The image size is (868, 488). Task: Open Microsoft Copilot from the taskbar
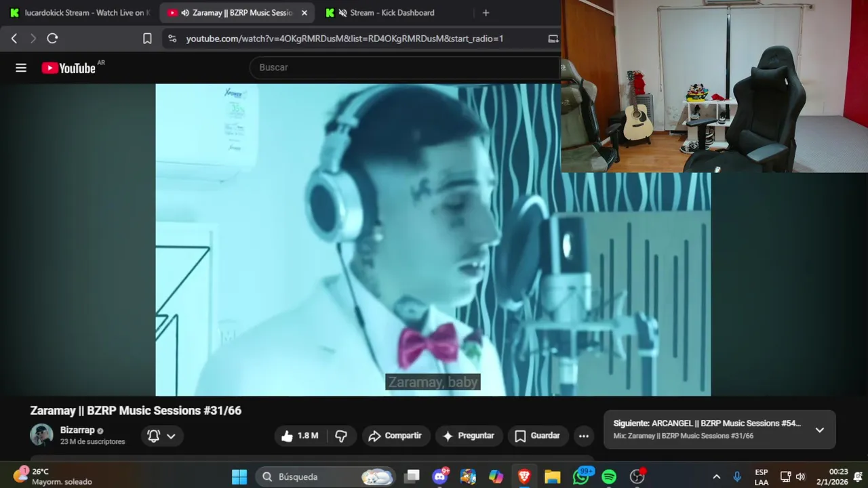[x=496, y=477]
